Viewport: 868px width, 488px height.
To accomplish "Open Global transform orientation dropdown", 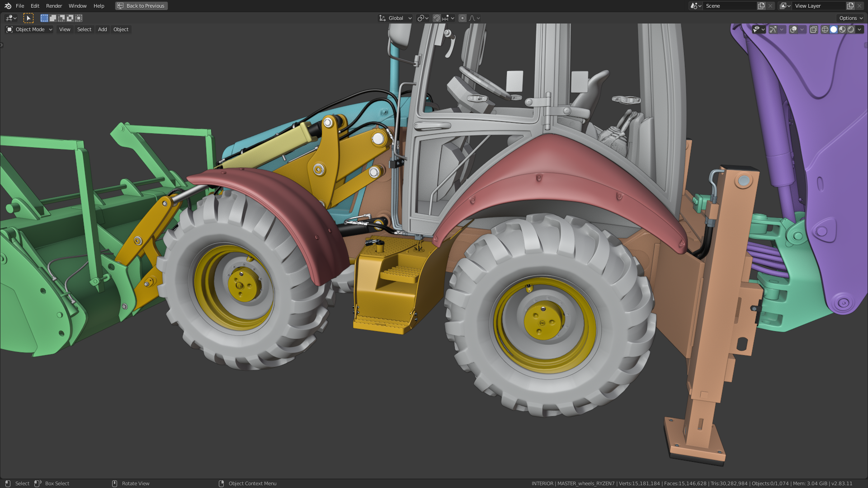I will click(x=396, y=18).
